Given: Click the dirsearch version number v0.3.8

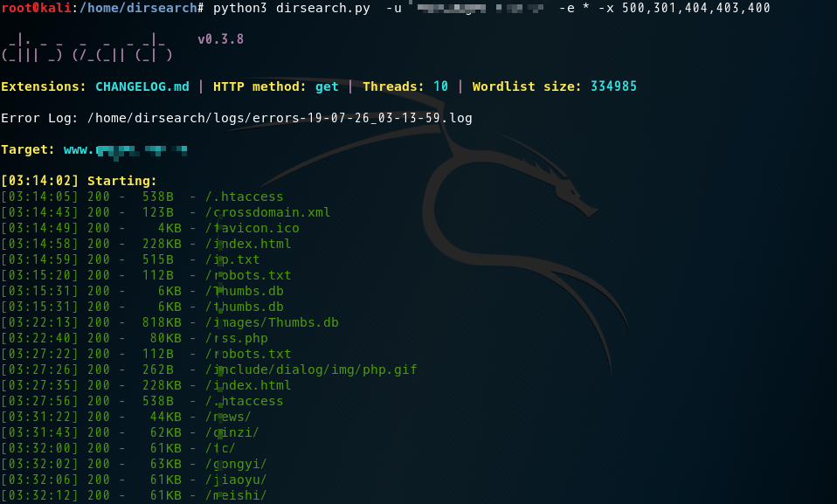Looking at the screenshot, I should (220, 39).
